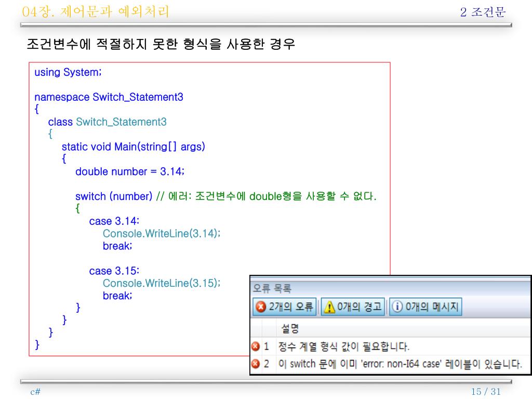The image size is (532, 399).
Task: Toggle the 0개의 경고 warnings filter button
Action: pos(353,307)
